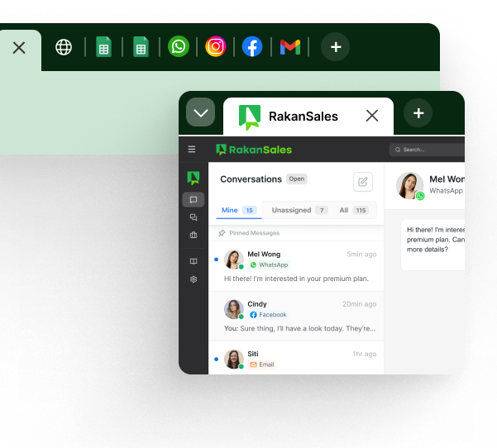Image resolution: width=497 pixels, height=448 pixels.
Task: Select the briefcase icon in the sidebar
Action: pyautogui.click(x=194, y=235)
